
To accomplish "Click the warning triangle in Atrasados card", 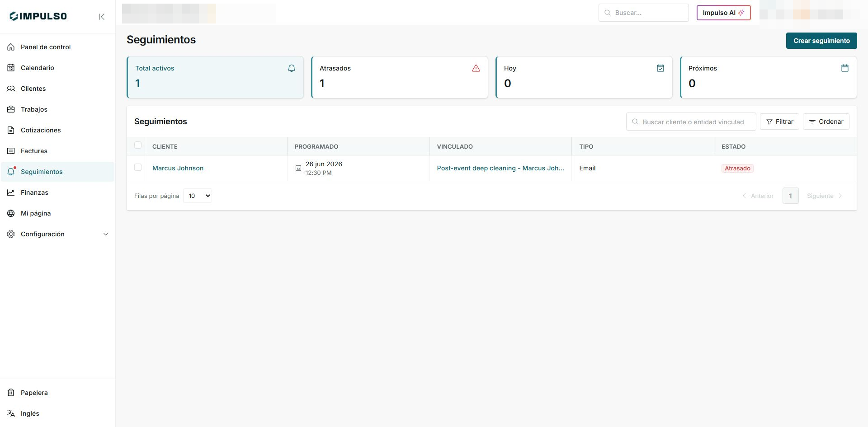I will click(x=476, y=68).
